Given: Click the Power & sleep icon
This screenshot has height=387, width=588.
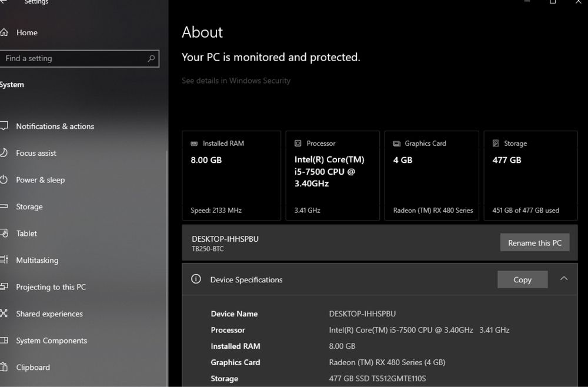Looking at the screenshot, I should pos(4,179).
